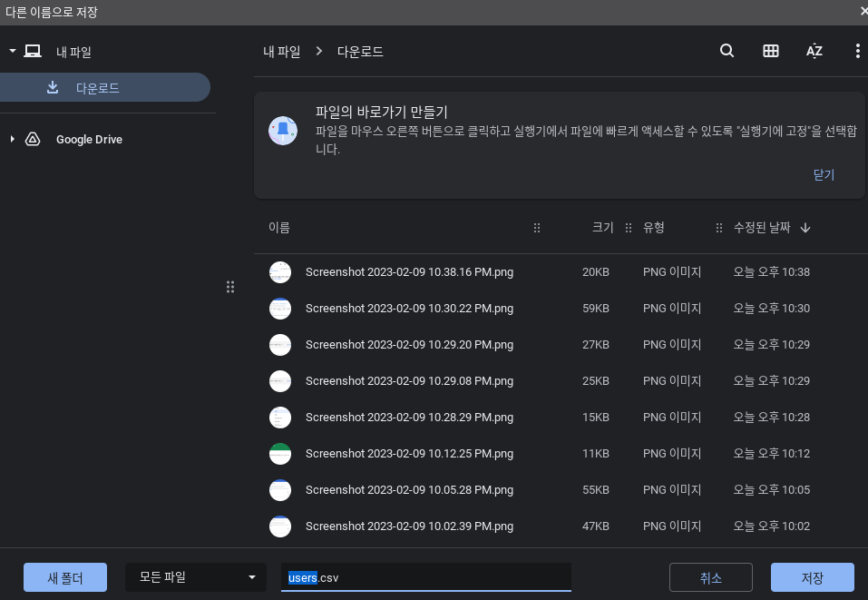The image size is (868, 600).
Task: Sort by 이름 column header
Action: click(279, 228)
